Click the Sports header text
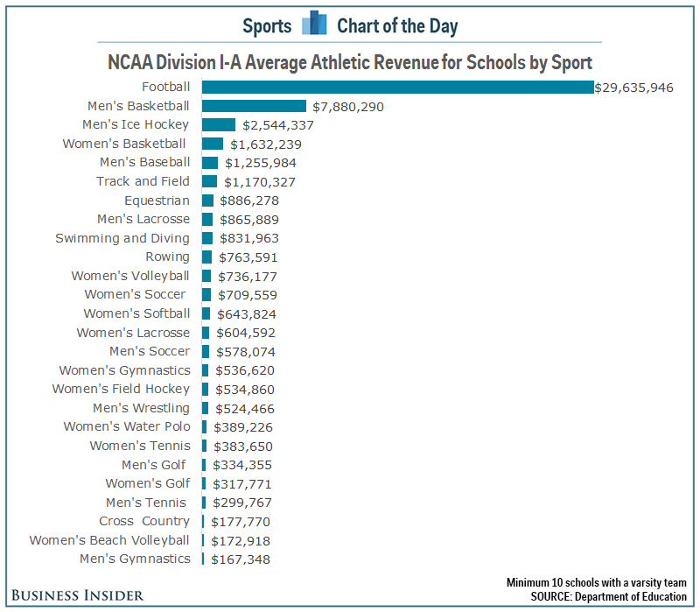The height and width of the screenshot is (612, 700). click(x=267, y=25)
